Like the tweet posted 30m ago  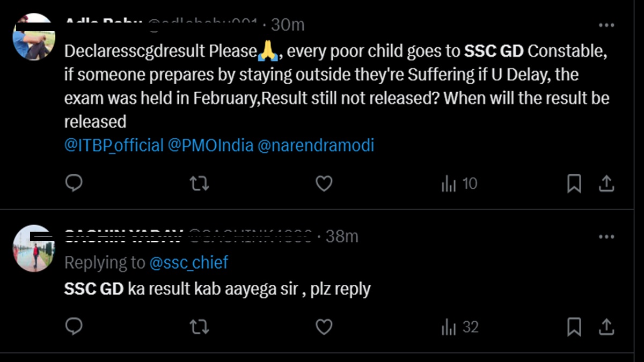324,183
